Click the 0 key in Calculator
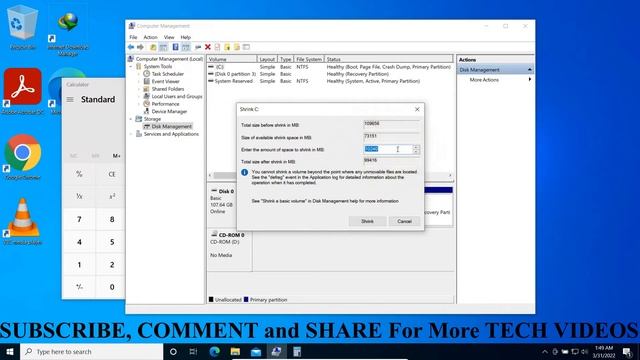The image size is (640, 360). click(112, 287)
